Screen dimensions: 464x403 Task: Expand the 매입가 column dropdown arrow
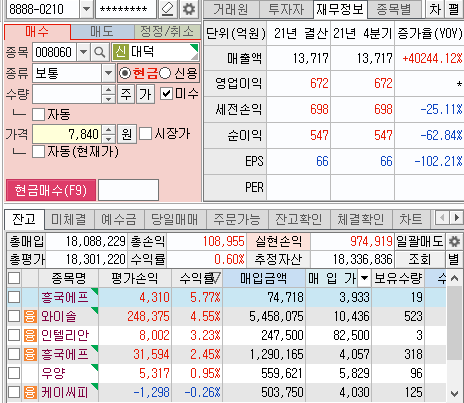[x=364, y=278]
